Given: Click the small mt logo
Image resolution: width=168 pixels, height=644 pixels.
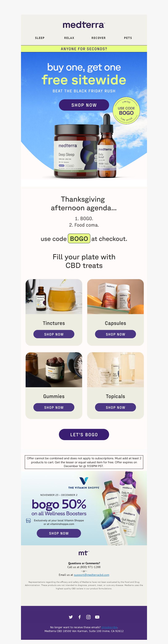Looking at the screenshot, I should tap(84, 553).
